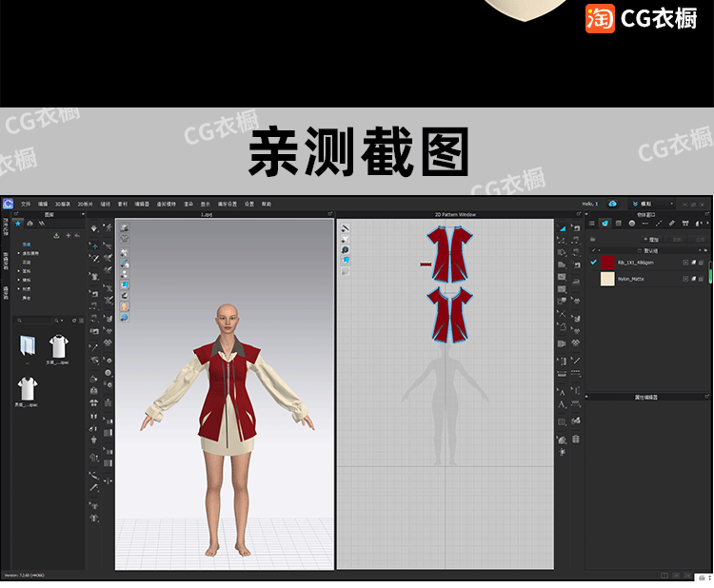Click the download icon in library panel
Image resolution: width=714 pixels, height=588 pixels.
56,235
